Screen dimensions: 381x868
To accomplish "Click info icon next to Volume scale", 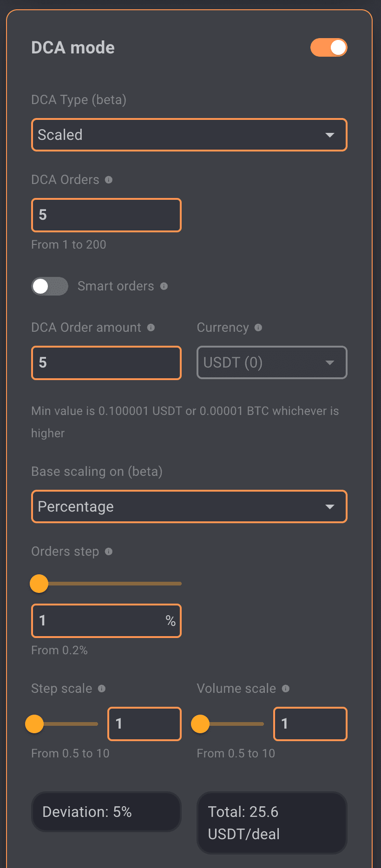I will pos(286,689).
